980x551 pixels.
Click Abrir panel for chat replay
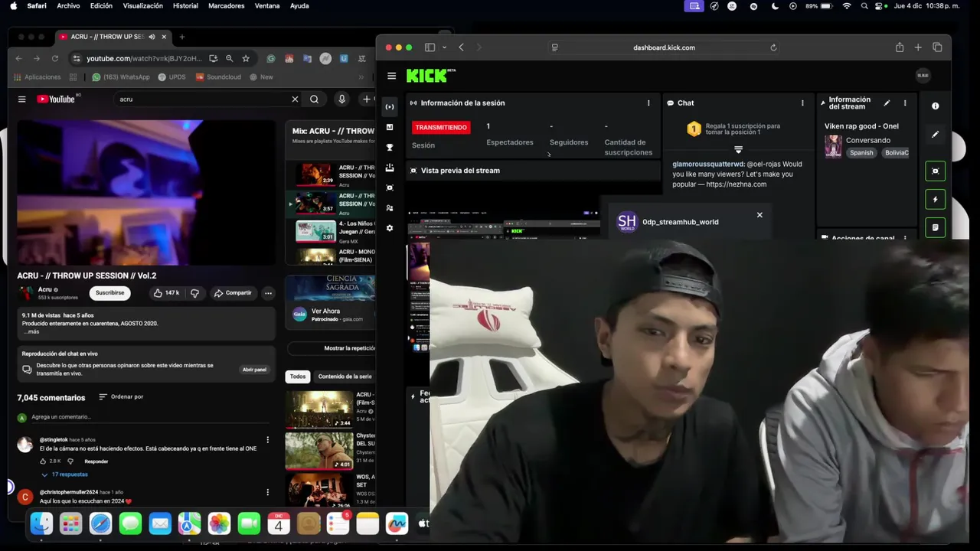click(x=254, y=370)
